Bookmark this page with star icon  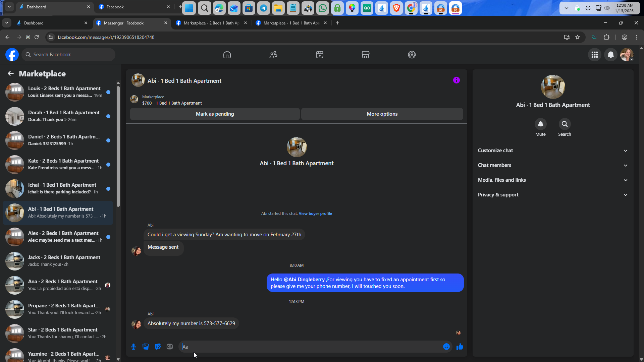[x=578, y=37]
